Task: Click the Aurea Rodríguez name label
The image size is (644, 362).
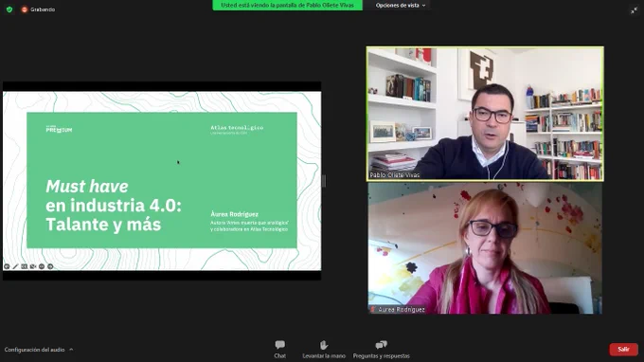Action: coord(402,309)
